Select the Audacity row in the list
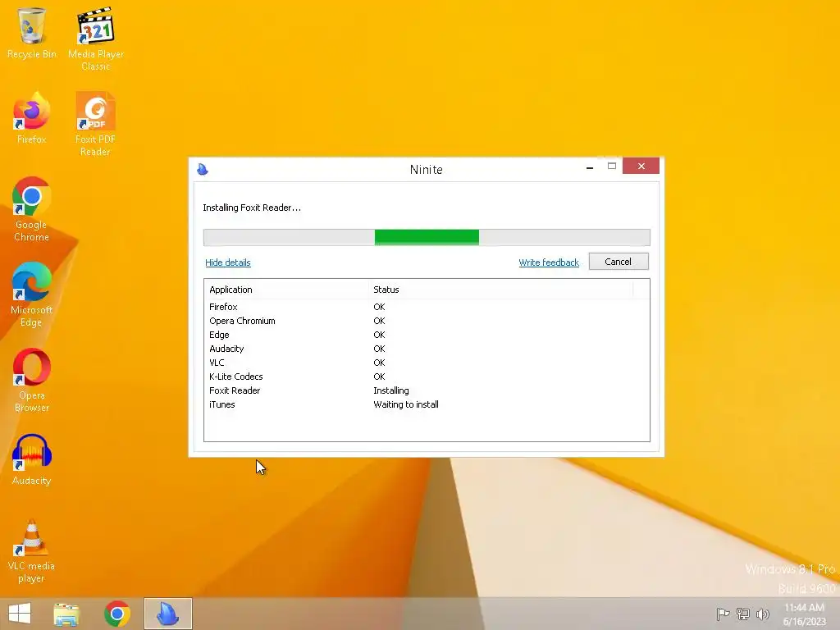 [427, 349]
